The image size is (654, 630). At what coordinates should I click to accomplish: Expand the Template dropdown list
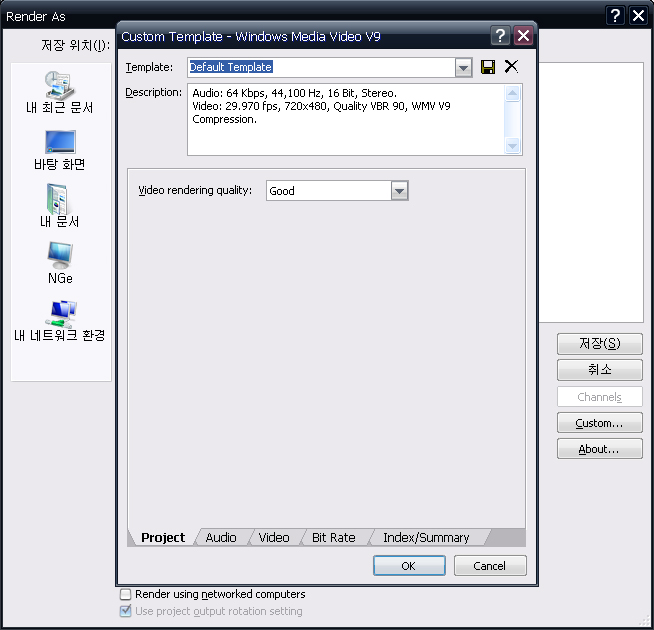(463, 67)
